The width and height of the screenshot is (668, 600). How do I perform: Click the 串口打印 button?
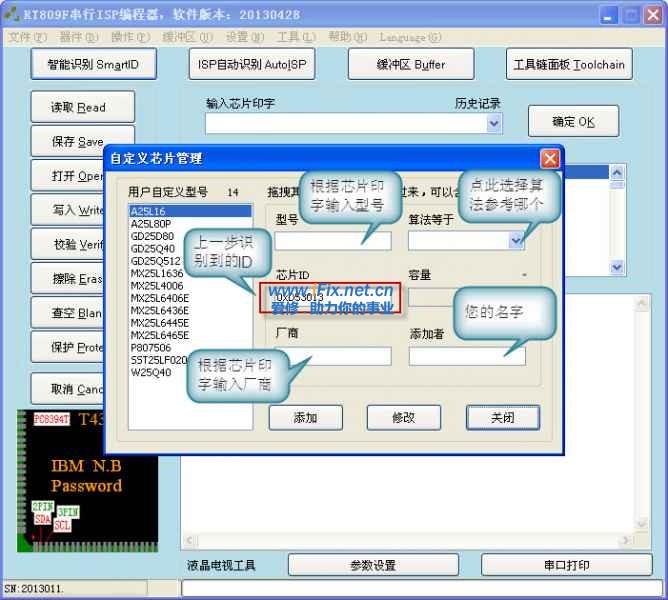(x=566, y=565)
